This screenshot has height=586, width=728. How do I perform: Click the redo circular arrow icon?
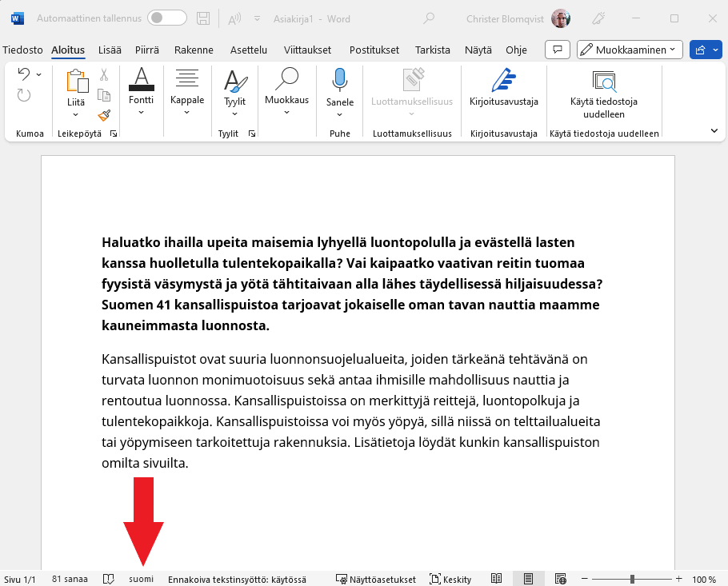[x=24, y=95]
